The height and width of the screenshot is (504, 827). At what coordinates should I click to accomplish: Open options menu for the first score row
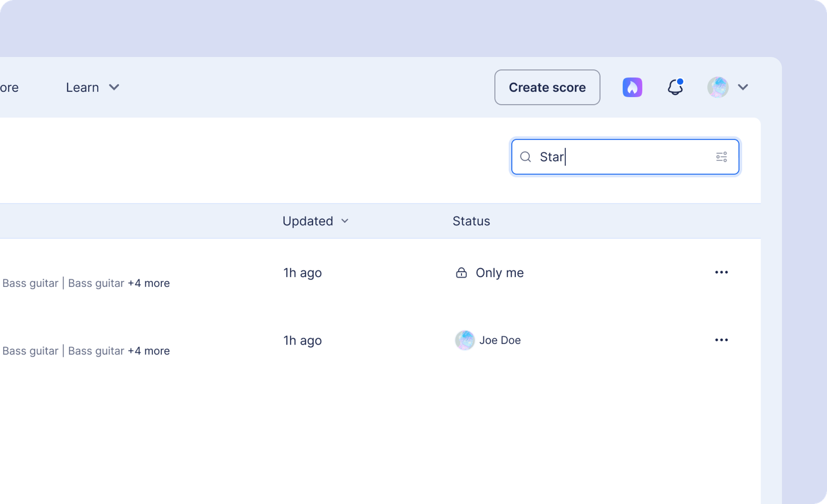pyautogui.click(x=722, y=272)
